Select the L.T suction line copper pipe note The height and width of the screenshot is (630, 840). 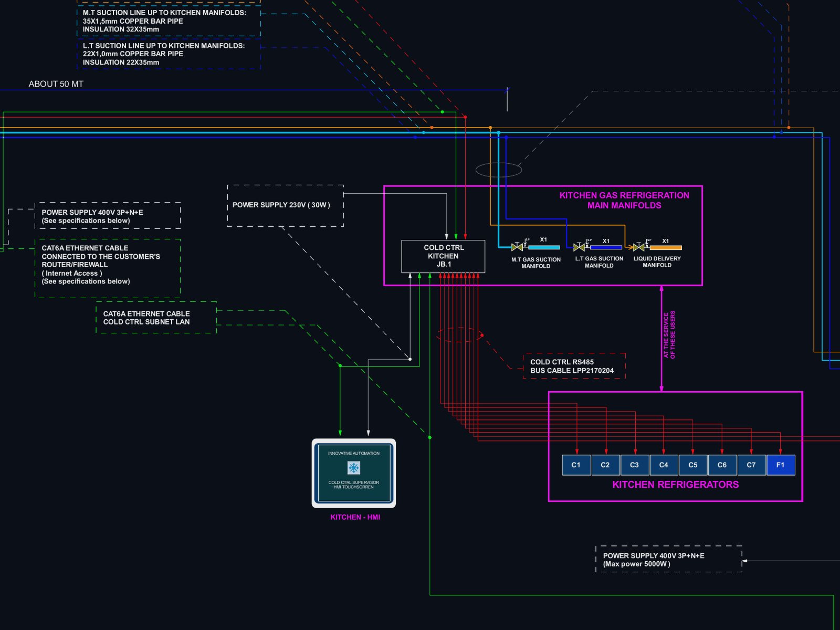click(169, 54)
